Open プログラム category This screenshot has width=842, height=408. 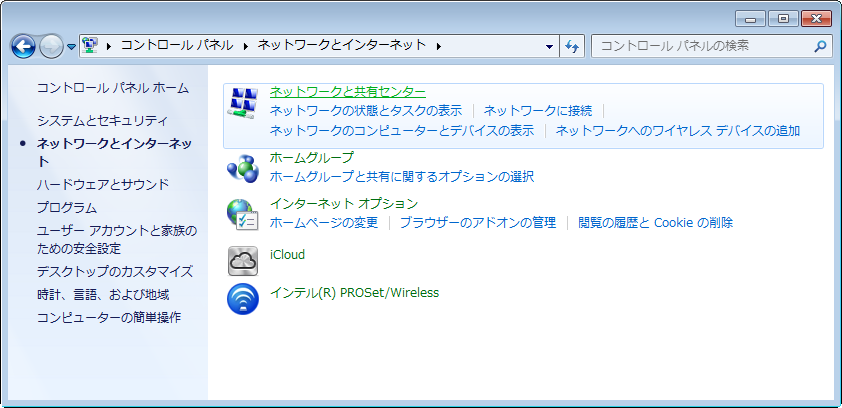[x=67, y=207]
